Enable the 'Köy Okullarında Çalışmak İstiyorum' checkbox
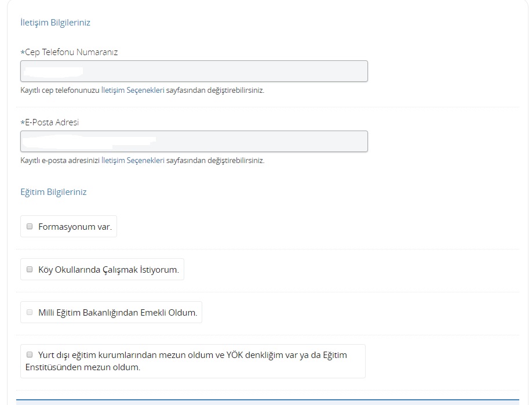The image size is (532, 405). [30, 269]
